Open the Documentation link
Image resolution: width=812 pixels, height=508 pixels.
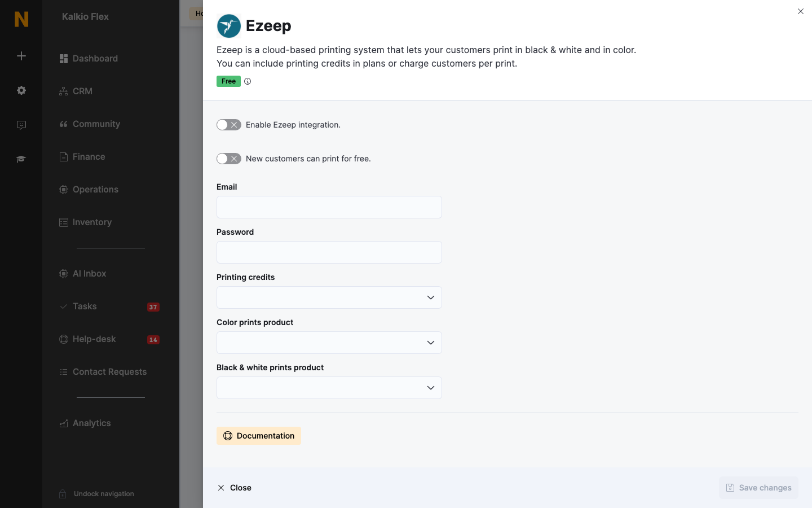(259, 436)
